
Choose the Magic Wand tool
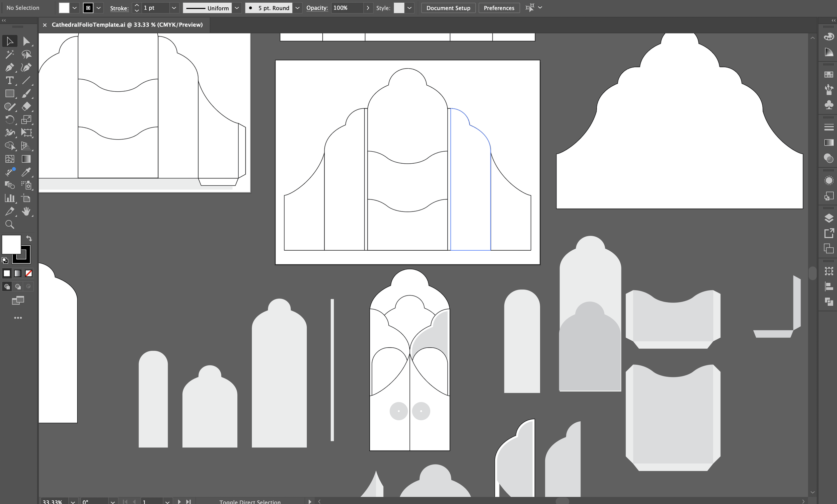(x=9, y=54)
